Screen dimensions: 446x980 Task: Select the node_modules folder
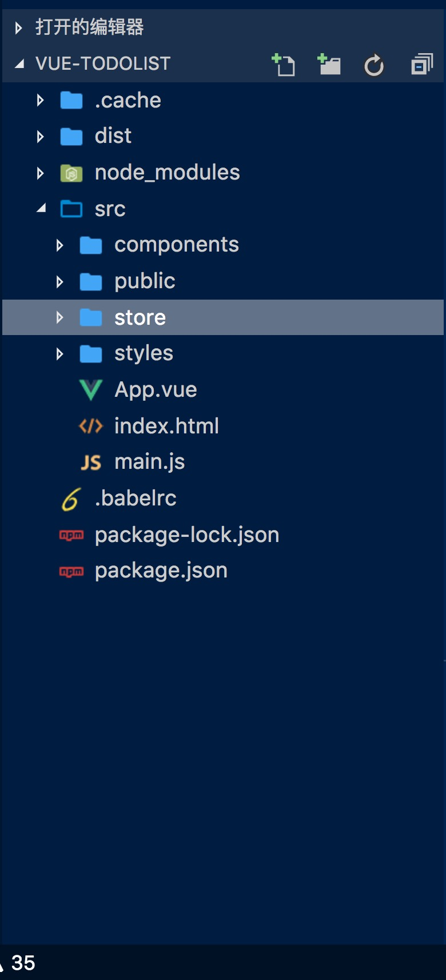(167, 173)
